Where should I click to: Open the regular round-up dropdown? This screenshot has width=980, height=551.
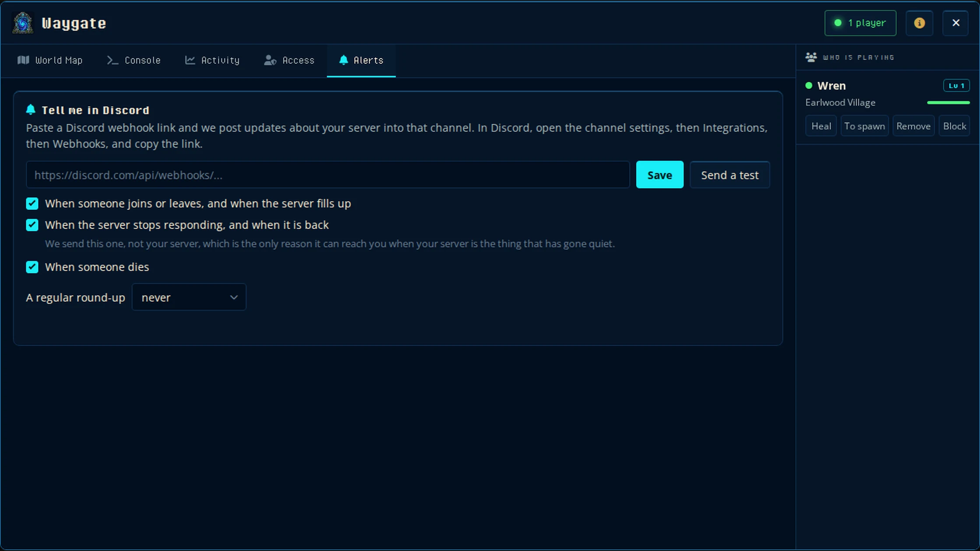click(189, 297)
